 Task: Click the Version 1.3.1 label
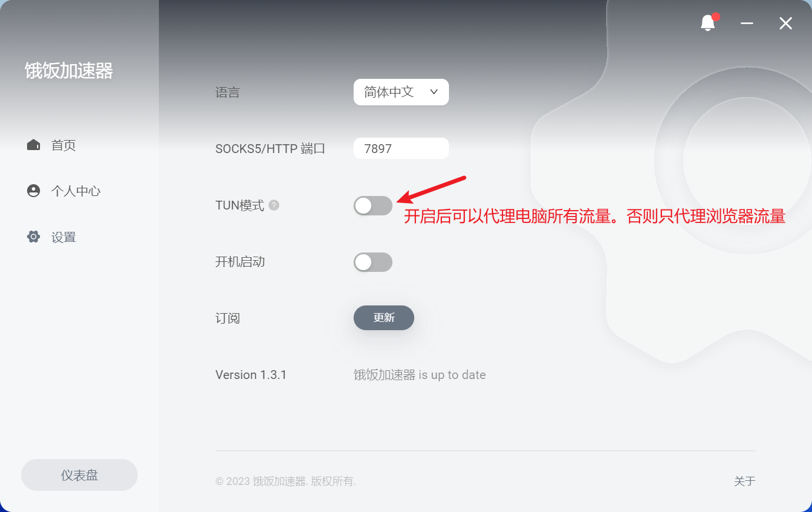click(x=251, y=375)
